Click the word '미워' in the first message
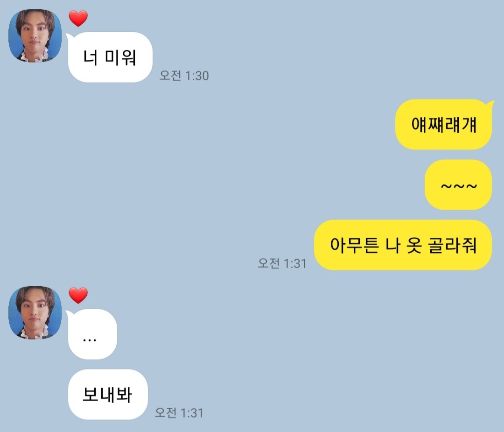The height and width of the screenshot is (432, 504). pyautogui.click(x=120, y=57)
